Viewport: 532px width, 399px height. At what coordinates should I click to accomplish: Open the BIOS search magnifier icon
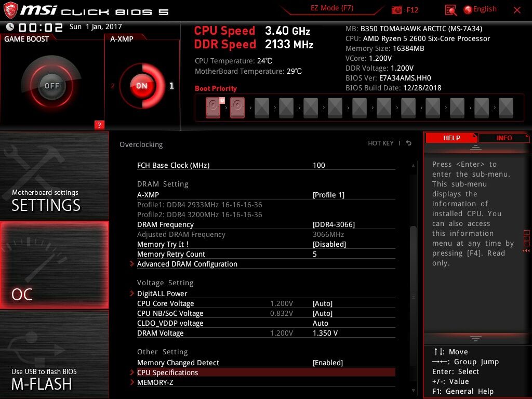(x=450, y=10)
